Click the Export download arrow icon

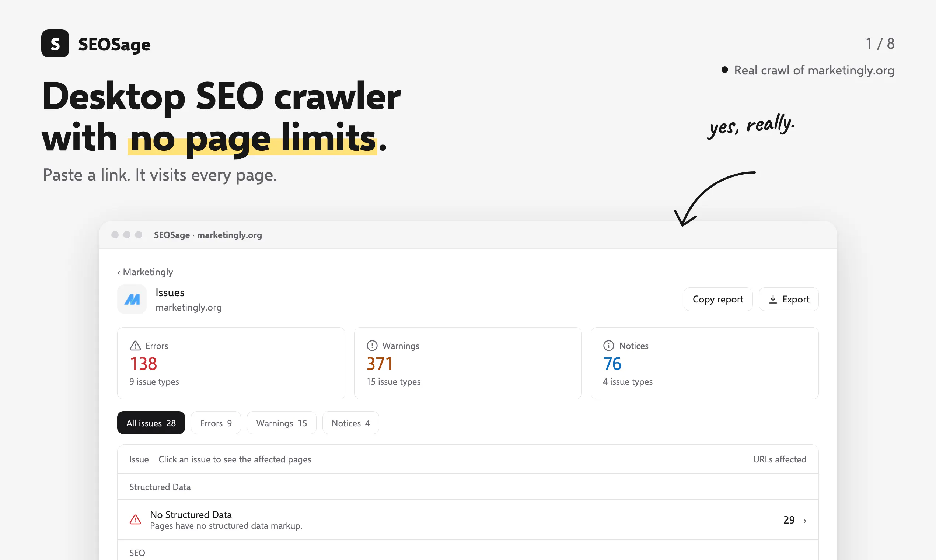(773, 299)
